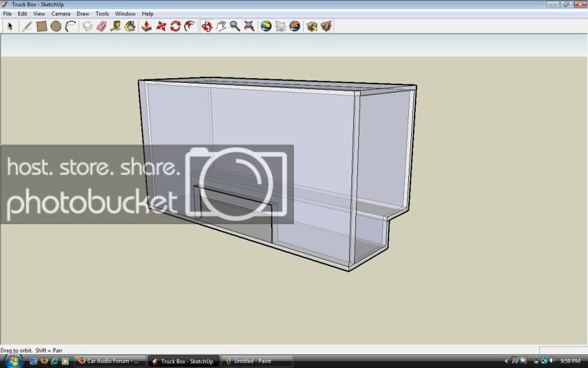Image resolution: width=588 pixels, height=368 pixels.
Task: Click the Share Model icon
Action: [326, 26]
